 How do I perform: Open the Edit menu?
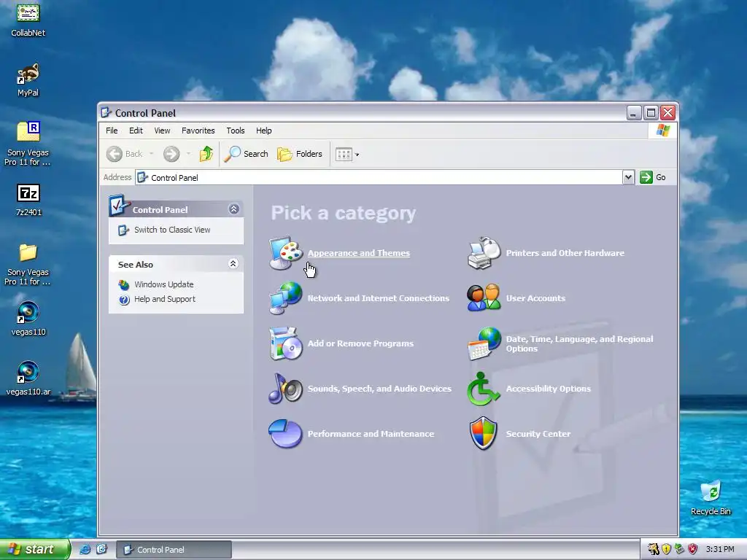click(x=136, y=131)
